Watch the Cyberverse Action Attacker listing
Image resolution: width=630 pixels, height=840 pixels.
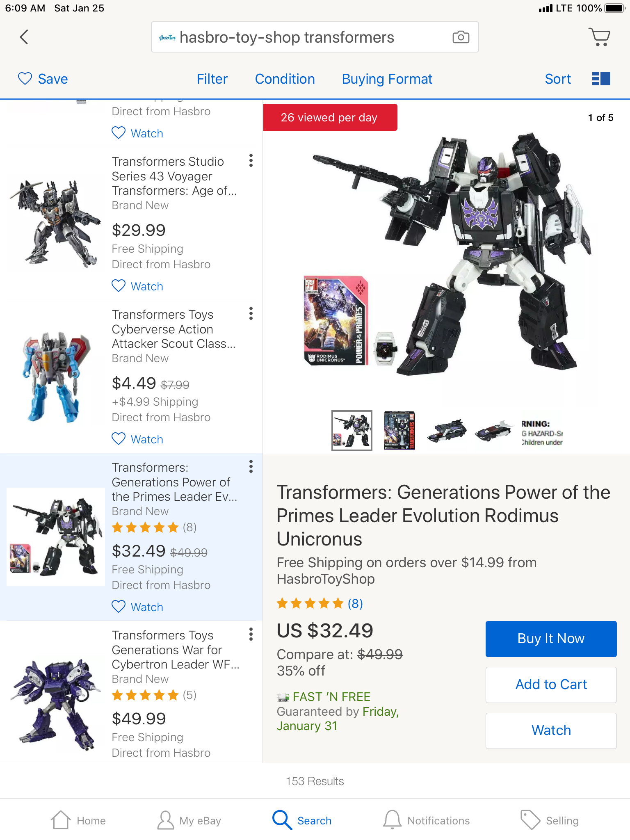coord(137,439)
